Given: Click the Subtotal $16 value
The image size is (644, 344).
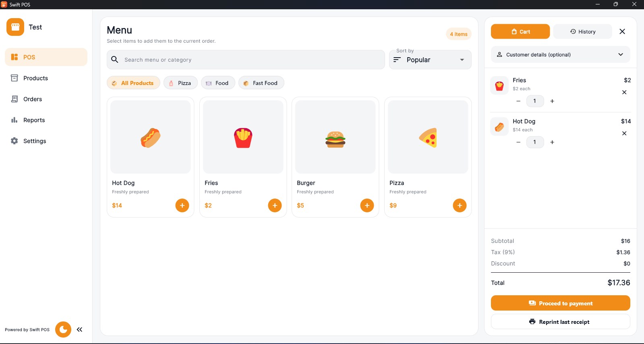Looking at the screenshot, I should [625, 241].
